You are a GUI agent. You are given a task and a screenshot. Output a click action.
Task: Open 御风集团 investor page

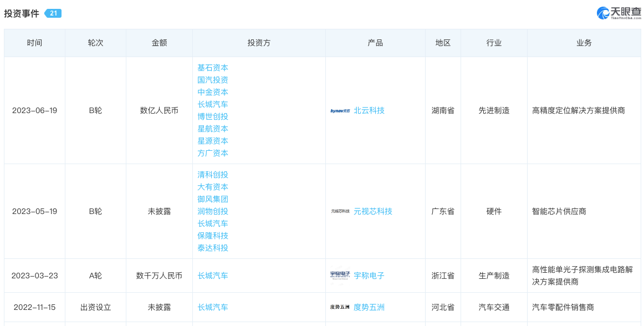coord(213,199)
